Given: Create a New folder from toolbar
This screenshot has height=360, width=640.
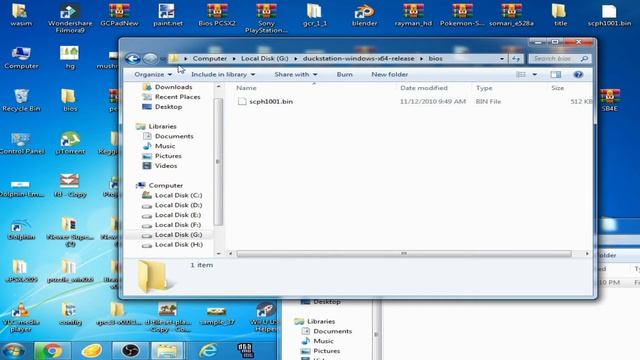Looking at the screenshot, I should 389,75.
